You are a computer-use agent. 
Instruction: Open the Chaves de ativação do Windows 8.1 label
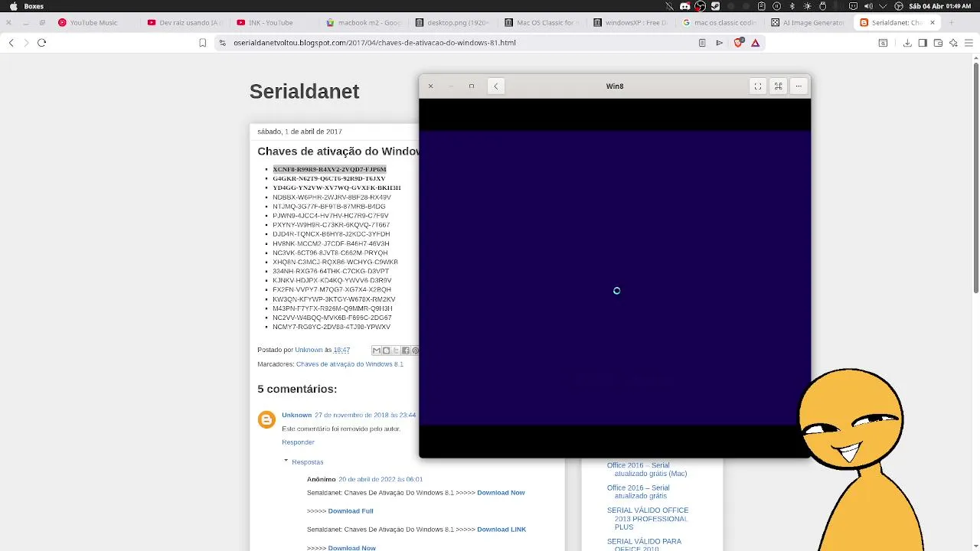pos(349,364)
